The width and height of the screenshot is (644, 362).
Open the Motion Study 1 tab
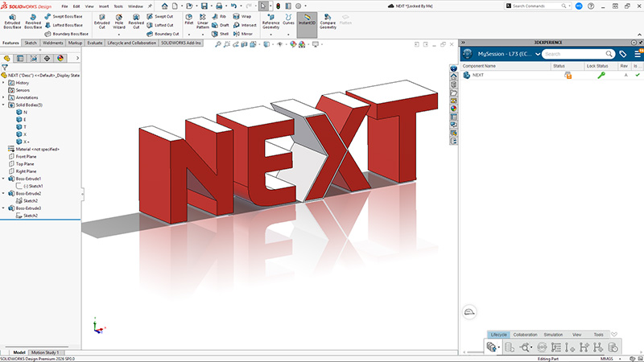click(45, 352)
